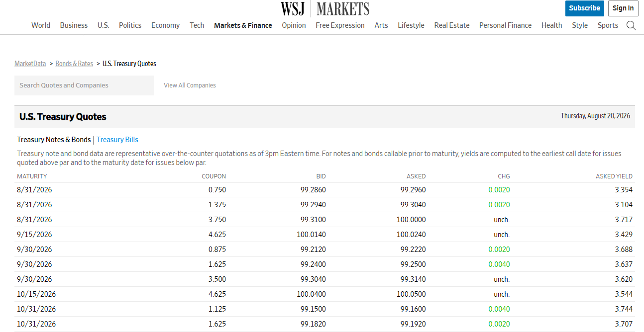Select the Treasury Notes & Bonds tab

point(54,140)
